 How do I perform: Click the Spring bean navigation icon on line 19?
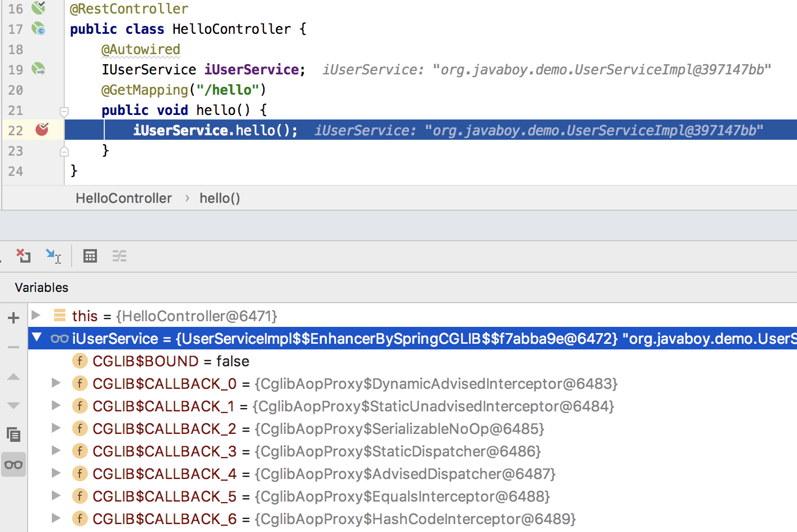tap(38, 69)
